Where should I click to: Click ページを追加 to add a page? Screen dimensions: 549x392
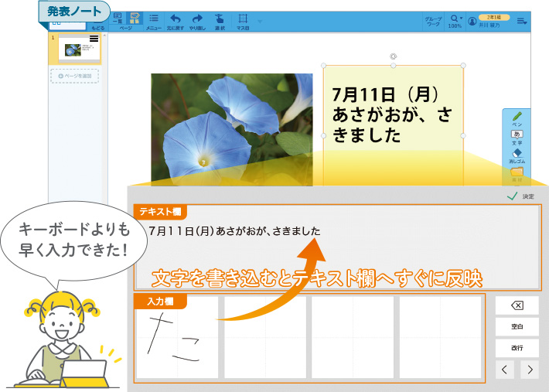click(x=74, y=76)
